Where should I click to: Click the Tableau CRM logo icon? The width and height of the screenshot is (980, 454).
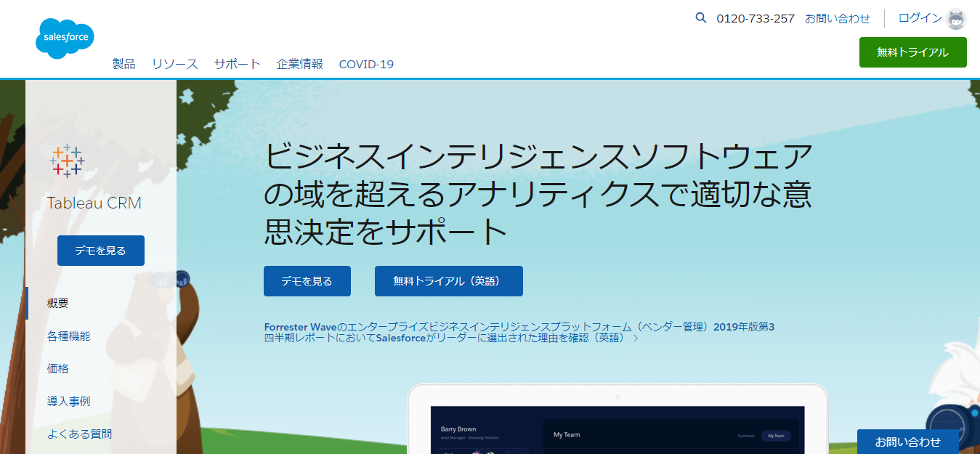coord(67,161)
